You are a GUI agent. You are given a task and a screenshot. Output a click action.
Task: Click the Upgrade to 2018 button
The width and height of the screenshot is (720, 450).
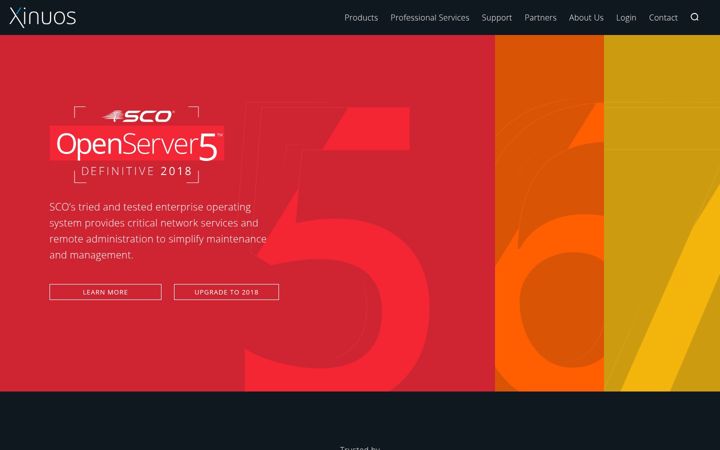click(226, 292)
